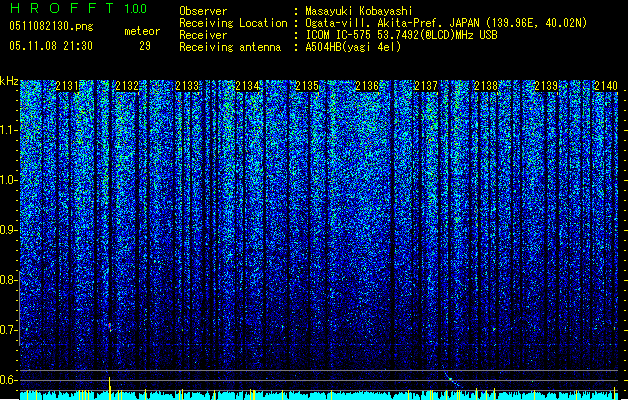Click the 1.0 frequency axis label
The image size is (629, 400).
coord(9,180)
